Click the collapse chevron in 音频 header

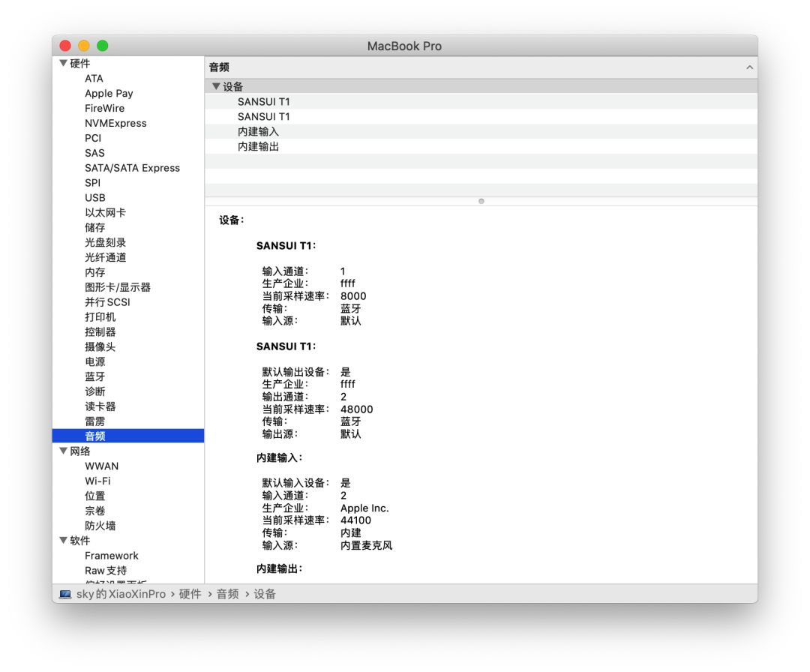point(749,67)
